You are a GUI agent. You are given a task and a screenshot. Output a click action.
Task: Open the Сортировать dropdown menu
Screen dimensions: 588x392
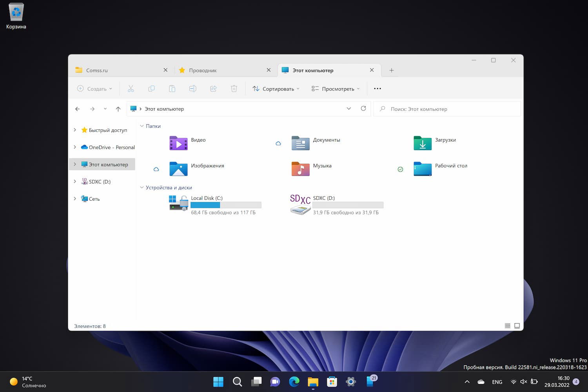pyautogui.click(x=276, y=89)
